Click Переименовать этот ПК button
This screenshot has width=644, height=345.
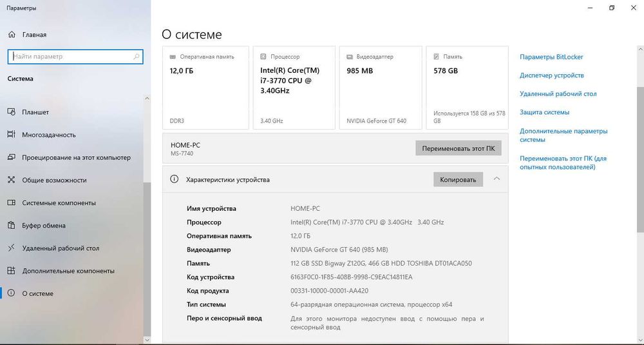tap(459, 148)
